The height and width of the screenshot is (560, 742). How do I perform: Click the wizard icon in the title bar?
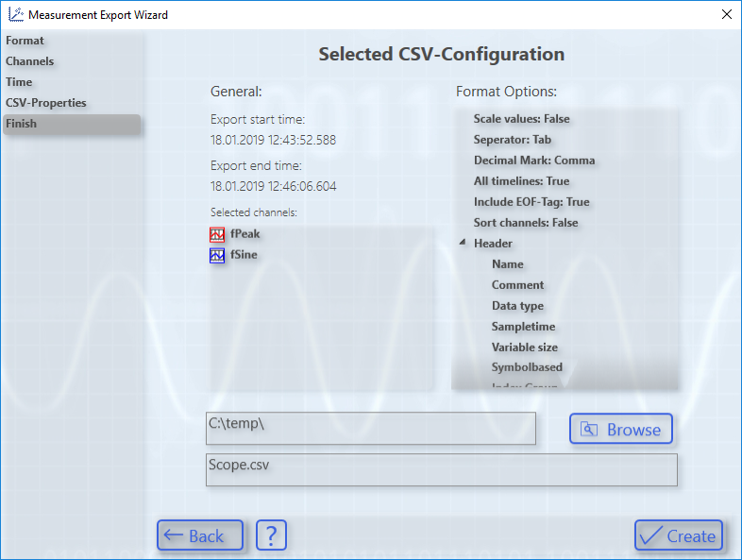16,15
